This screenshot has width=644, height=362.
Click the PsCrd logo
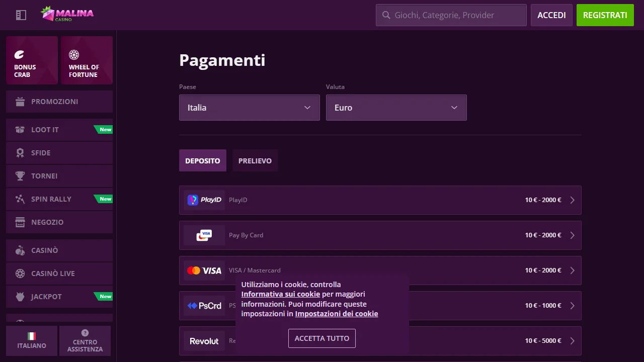point(204,306)
